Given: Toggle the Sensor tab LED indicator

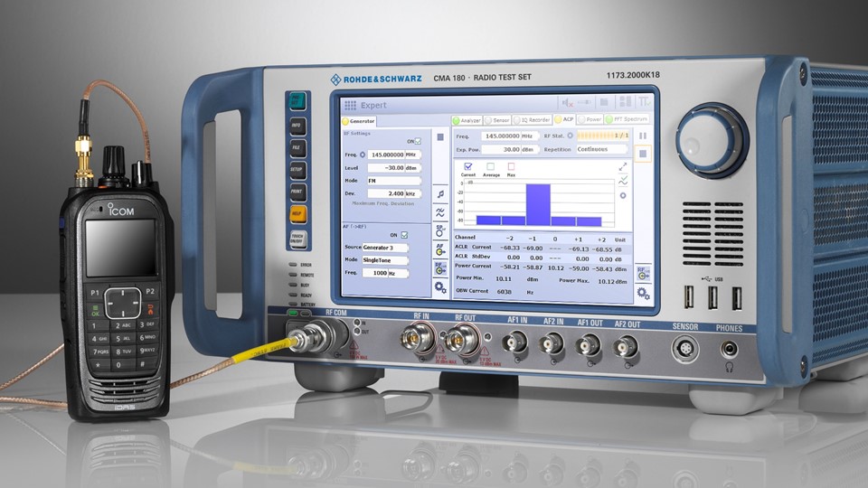Looking at the screenshot, I should (x=488, y=120).
